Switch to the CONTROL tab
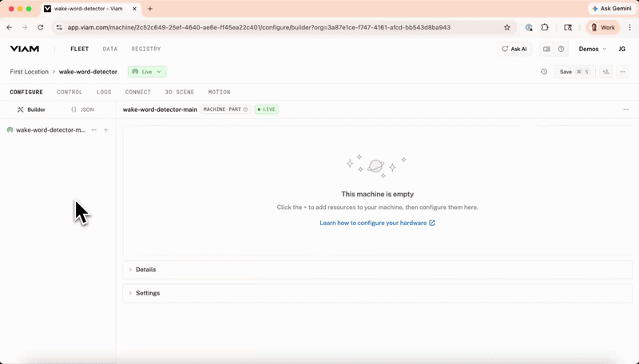The image size is (639, 364). click(69, 92)
